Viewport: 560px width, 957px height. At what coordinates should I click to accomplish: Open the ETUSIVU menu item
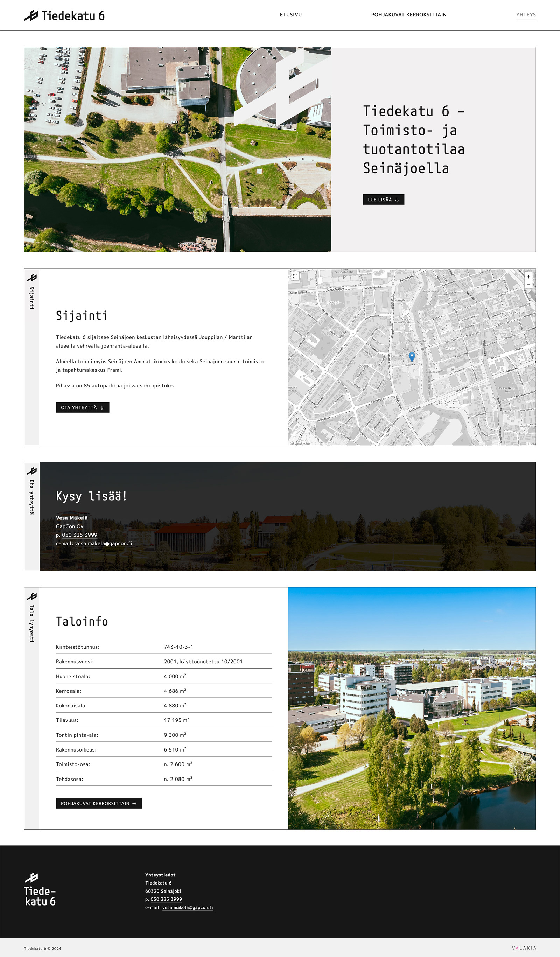[290, 15]
